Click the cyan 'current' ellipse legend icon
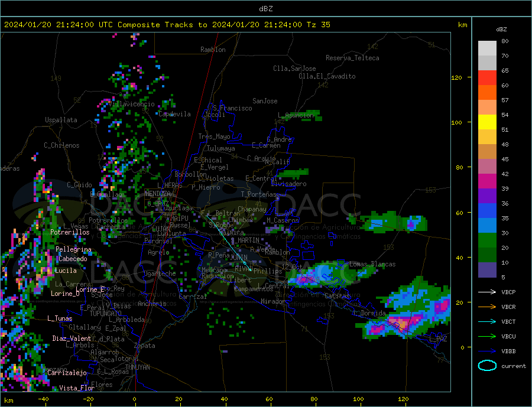 [x=487, y=366]
